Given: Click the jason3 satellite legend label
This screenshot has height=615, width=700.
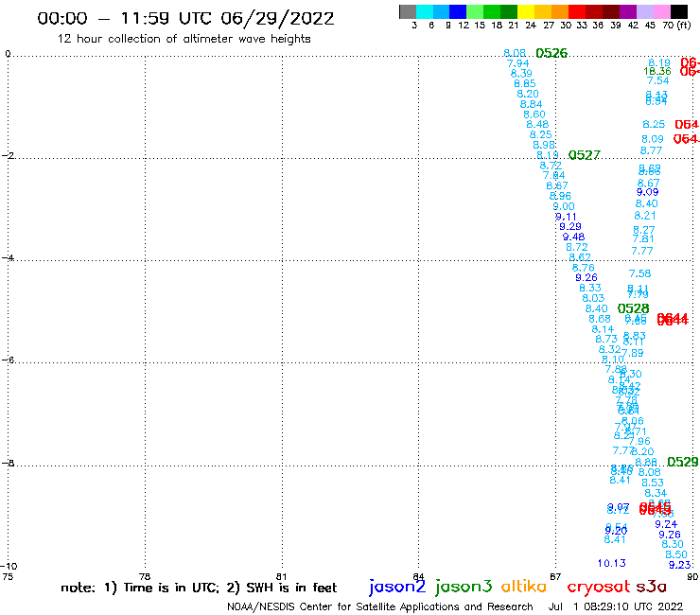Looking at the screenshot, I should point(464,587).
